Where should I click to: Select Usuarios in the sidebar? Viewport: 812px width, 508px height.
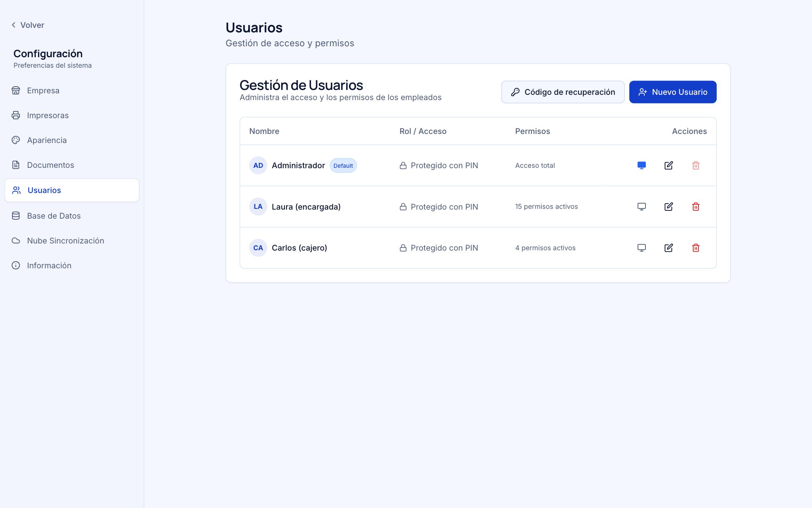point(72,190)
